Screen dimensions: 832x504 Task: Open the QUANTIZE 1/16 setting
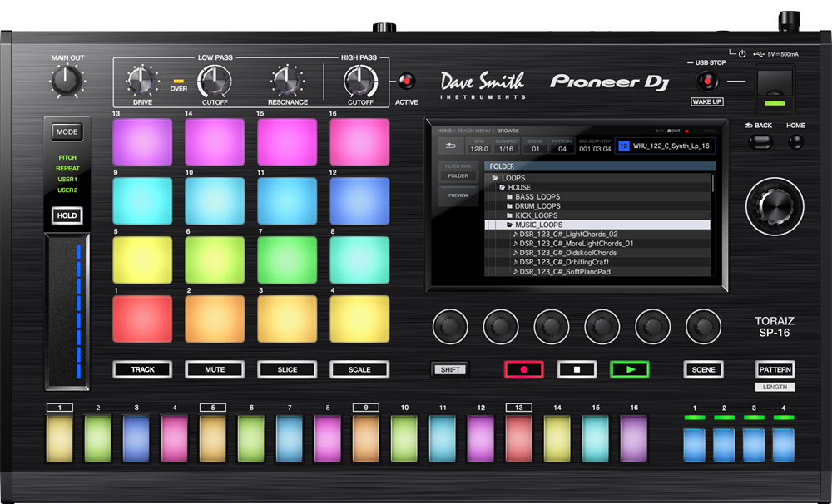tap(506, 146)
